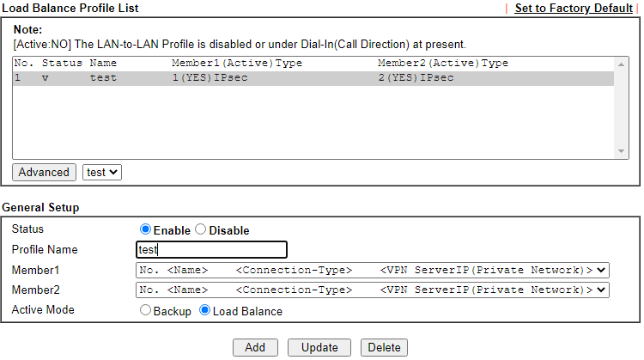The image size is (644, 360).
Task: Click the General Setup section heading
Action: click(x=40, y=207)
